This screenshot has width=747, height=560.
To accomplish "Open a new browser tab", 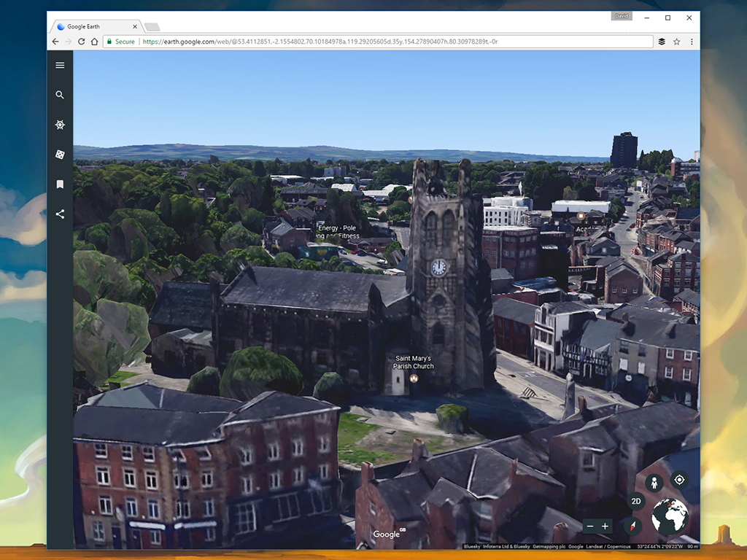I will pyautogui.click(x=152, y=27).
